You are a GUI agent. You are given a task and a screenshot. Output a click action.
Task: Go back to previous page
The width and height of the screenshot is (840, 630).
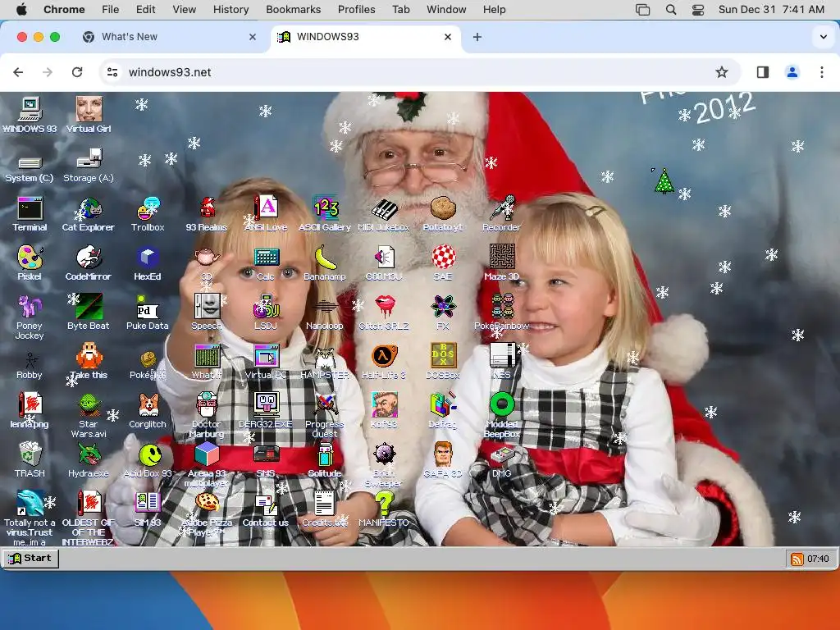(18, 72)
